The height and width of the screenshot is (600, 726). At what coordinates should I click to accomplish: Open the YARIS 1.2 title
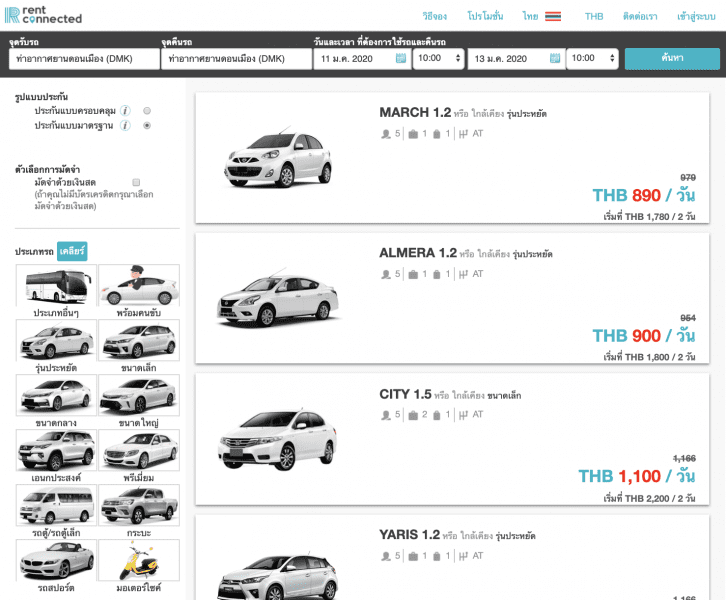(x=409, y=535)
